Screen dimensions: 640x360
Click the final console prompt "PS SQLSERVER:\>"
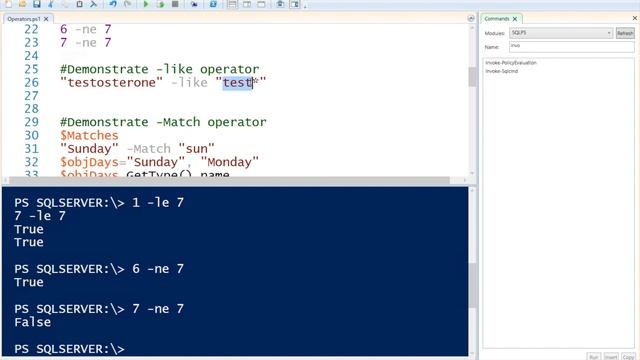pyautogui.click(x=69, y=349)
